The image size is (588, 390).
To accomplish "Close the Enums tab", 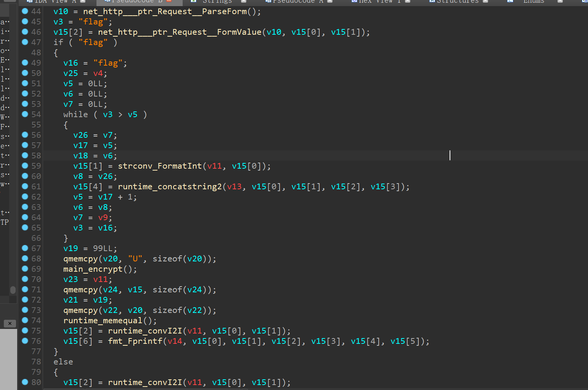I will (x=560, y=1).
